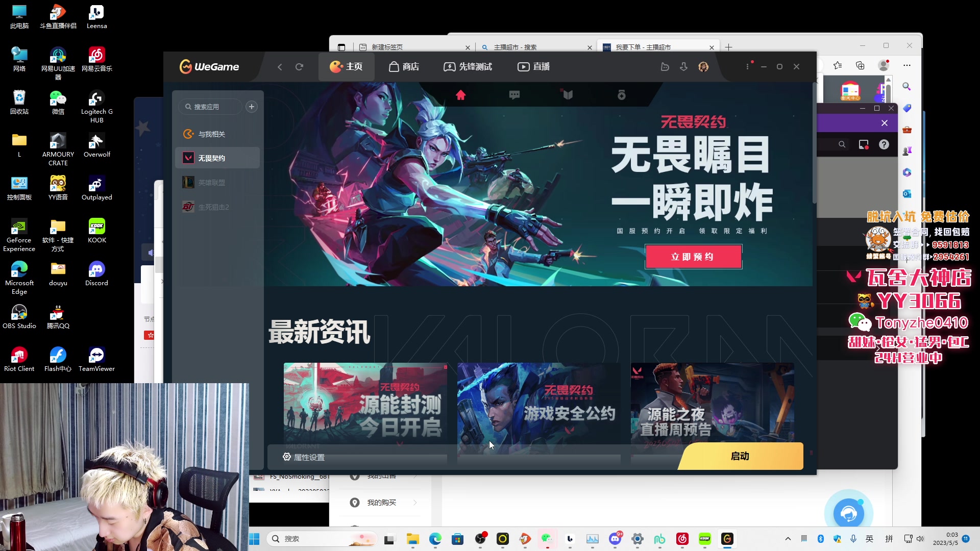Open the KOOK desktop shortcut

96,231
